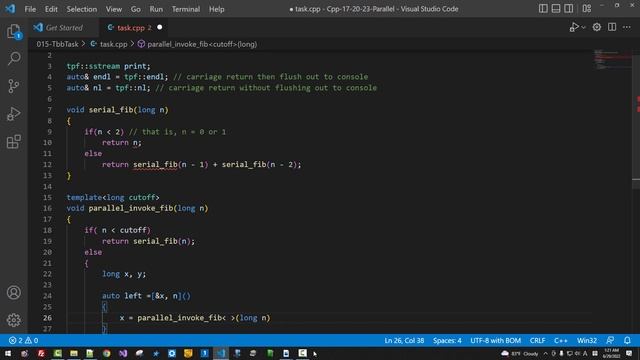
Task: Close task.cpp via unsaved dot
Action: tap(160, 27)
